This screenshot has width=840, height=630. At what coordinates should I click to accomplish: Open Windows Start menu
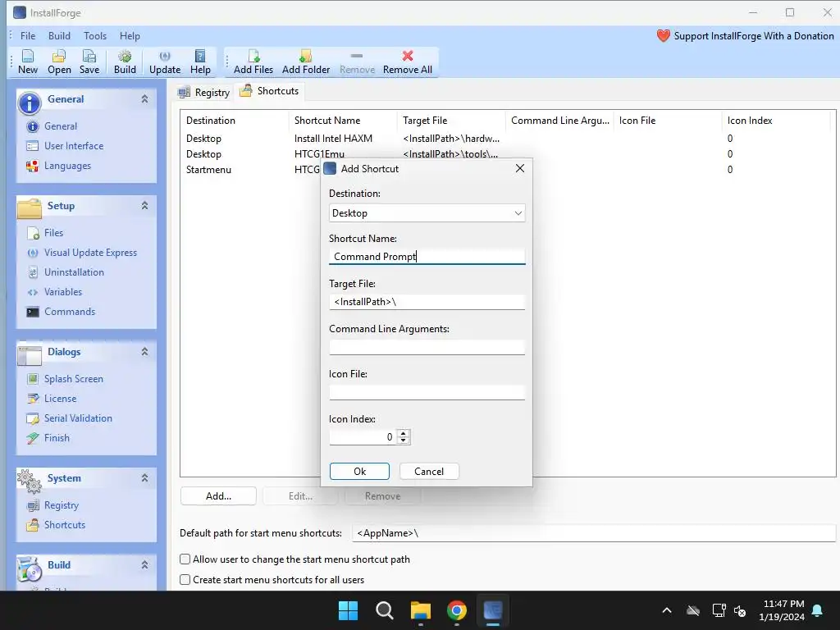348,610
